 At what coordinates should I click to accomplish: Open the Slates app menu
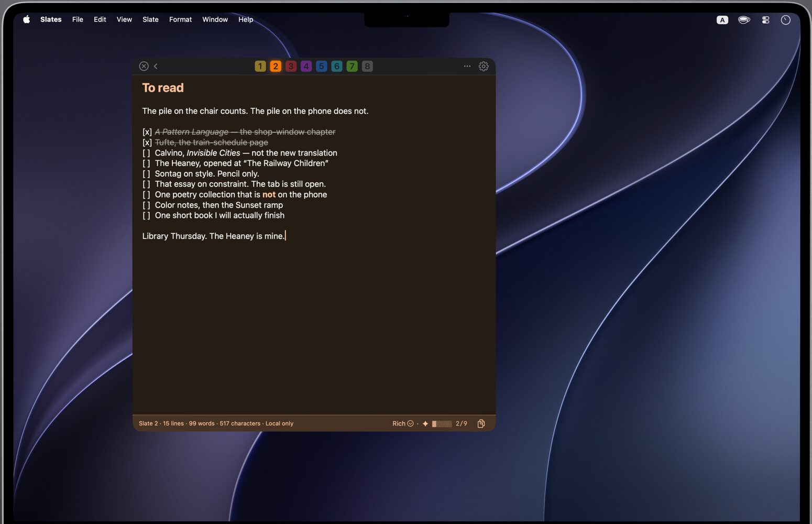(51, 19)
